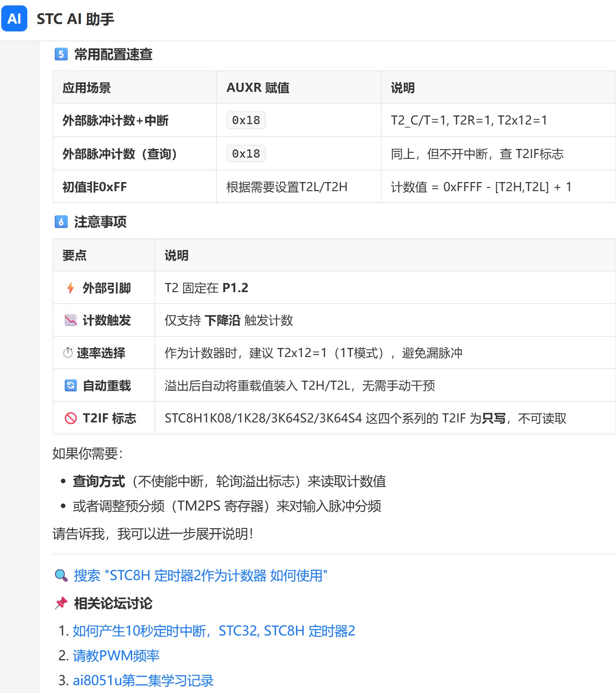Click the 计数触发 label
This screenshot has width=616, height=693.
tap(107, 320)
